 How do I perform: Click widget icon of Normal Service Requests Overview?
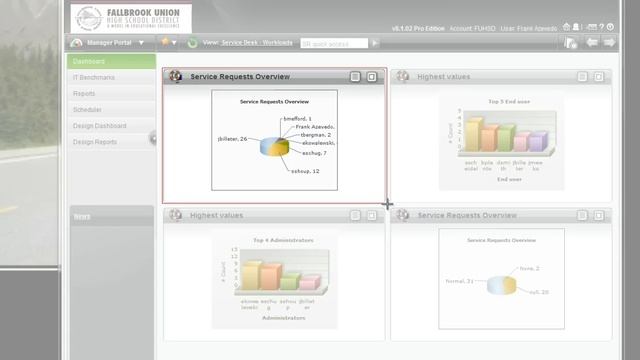402,215
